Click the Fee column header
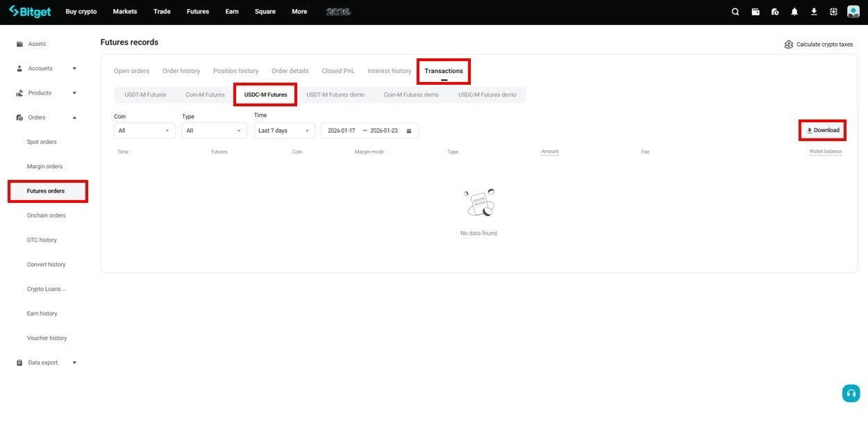The height and width of the screenshot is (428, 868). (645, 151)
